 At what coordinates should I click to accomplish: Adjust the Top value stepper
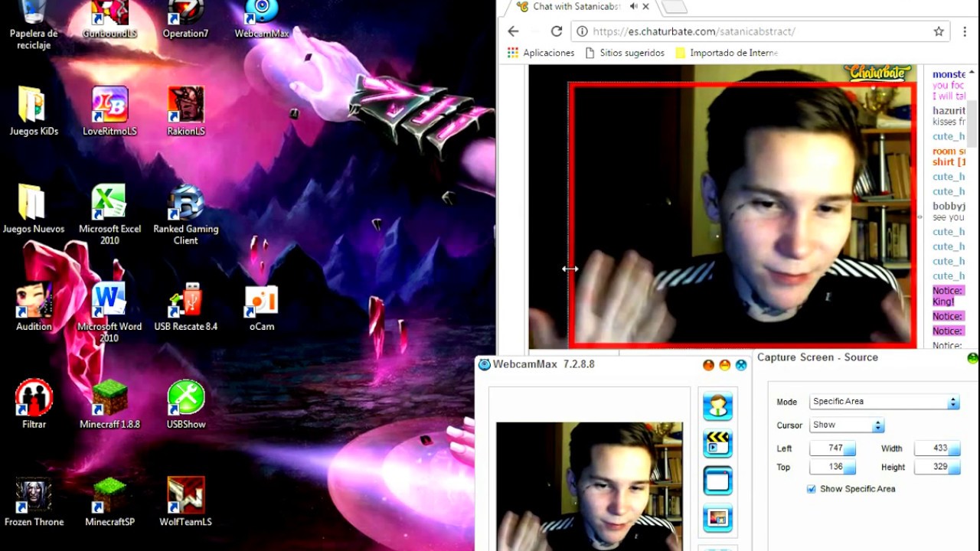[849, 467]
